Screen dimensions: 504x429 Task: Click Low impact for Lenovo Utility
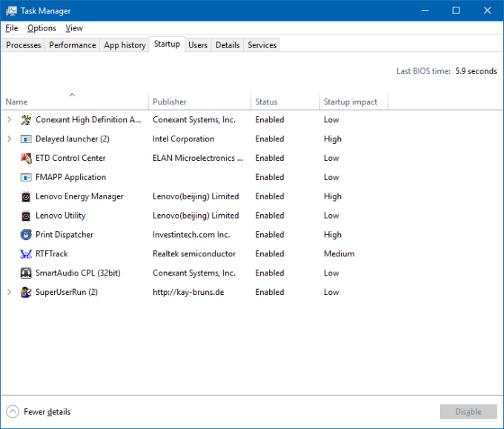(331, 216)
